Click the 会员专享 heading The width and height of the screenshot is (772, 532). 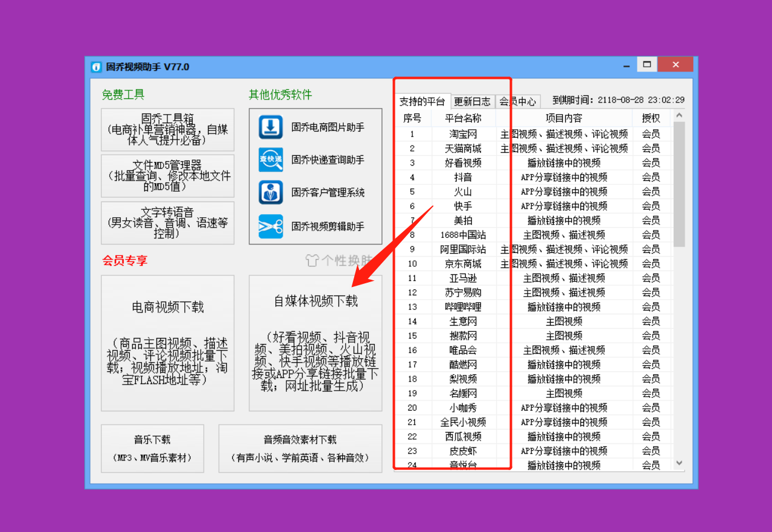click(125, 261)
